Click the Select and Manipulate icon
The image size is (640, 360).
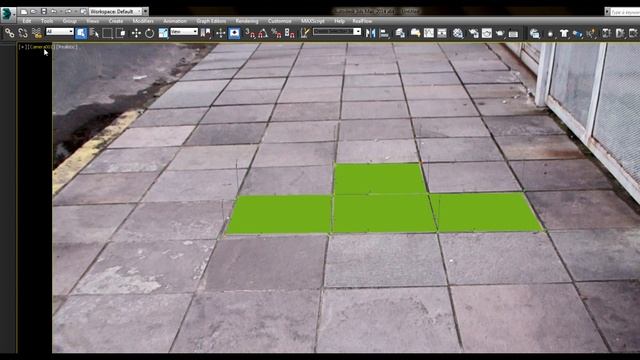tap(220, 33)
